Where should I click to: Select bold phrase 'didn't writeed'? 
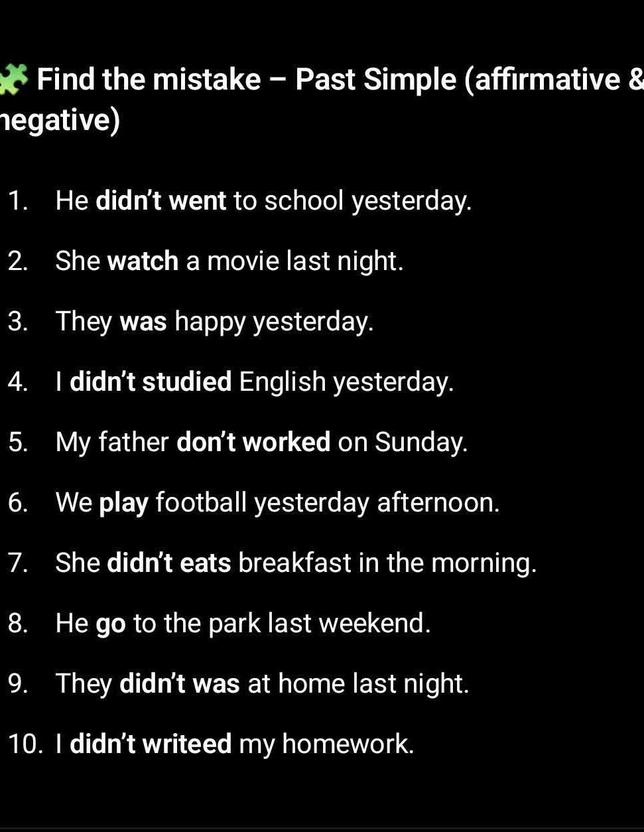tap(151, 744)
